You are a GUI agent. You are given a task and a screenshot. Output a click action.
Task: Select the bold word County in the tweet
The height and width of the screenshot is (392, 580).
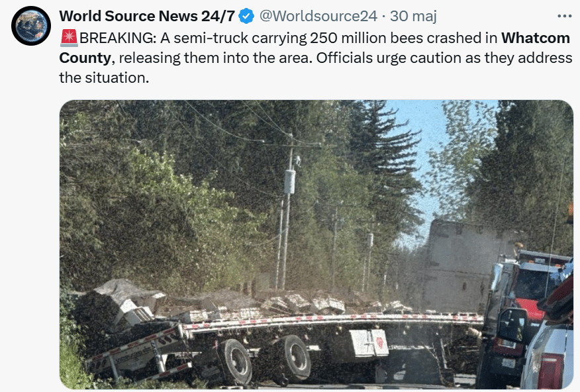[85, 58]
